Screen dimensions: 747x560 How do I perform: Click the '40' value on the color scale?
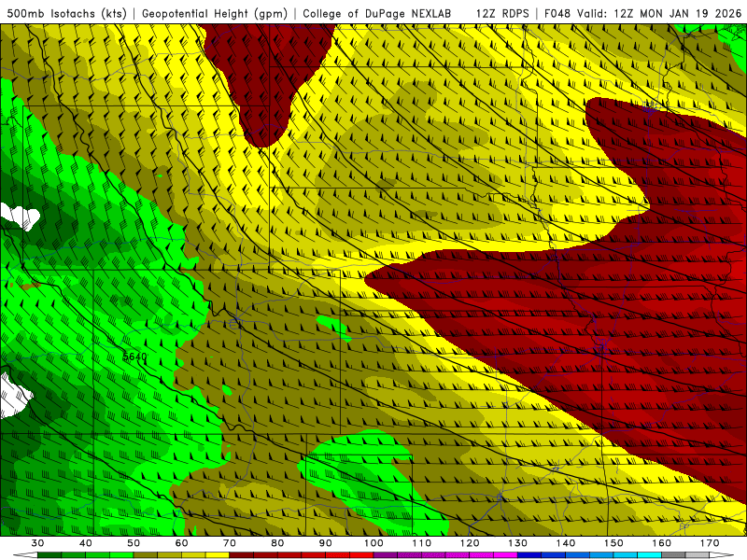pos(85,543)
